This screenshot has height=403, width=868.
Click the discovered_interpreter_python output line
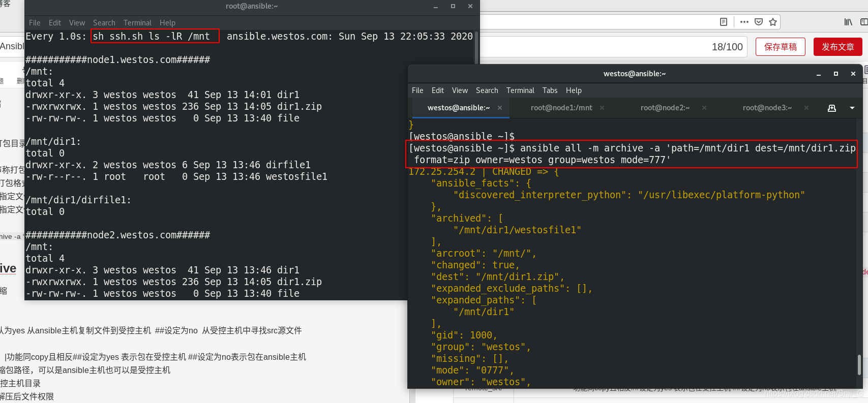pyautogui.click(x=629, y=195)
